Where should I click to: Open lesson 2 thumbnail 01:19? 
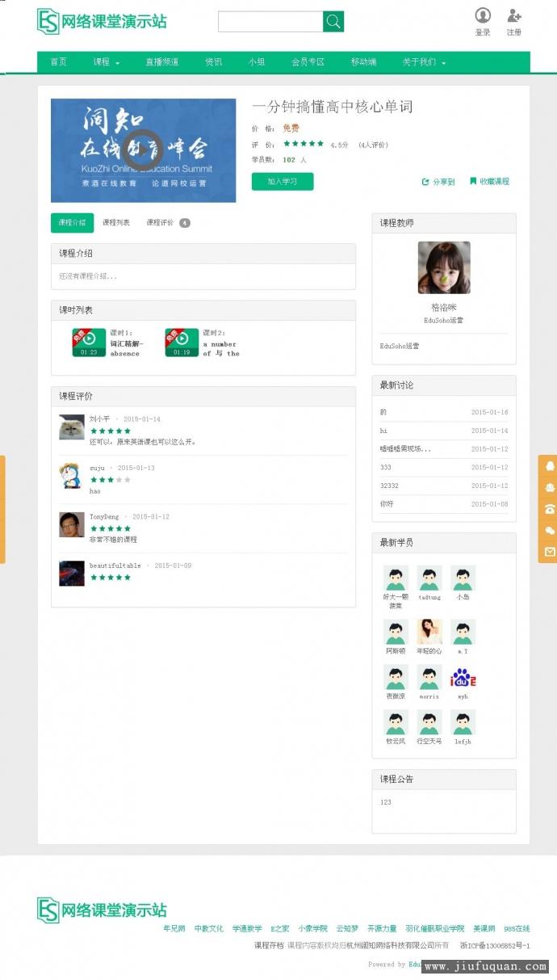point(182,343)
